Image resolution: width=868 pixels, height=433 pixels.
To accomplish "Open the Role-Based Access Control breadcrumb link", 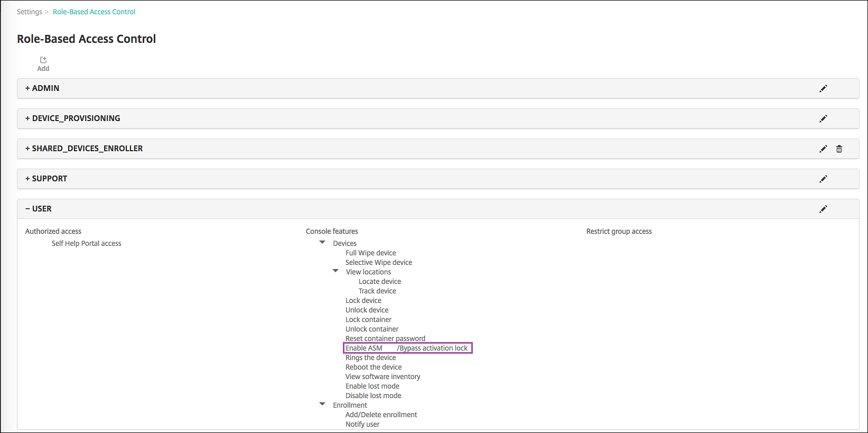I will coord(94,12).
